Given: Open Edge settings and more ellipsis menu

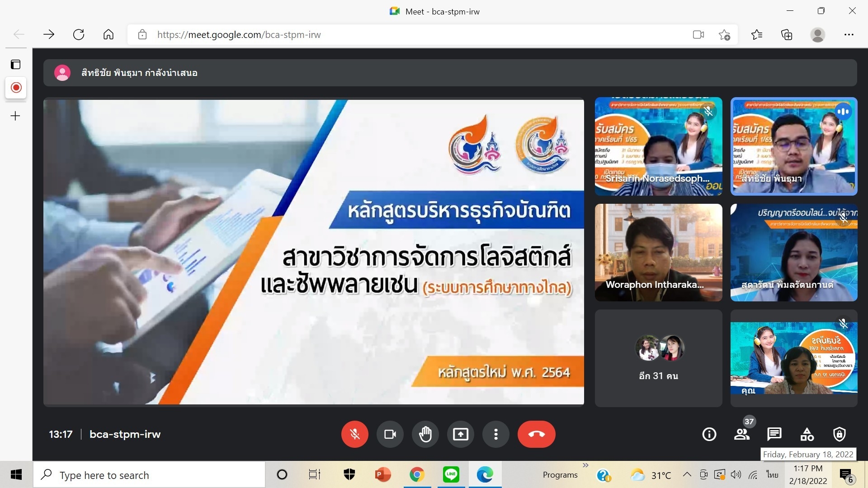Looking at the screenshot, I should (x=849, y=35).
